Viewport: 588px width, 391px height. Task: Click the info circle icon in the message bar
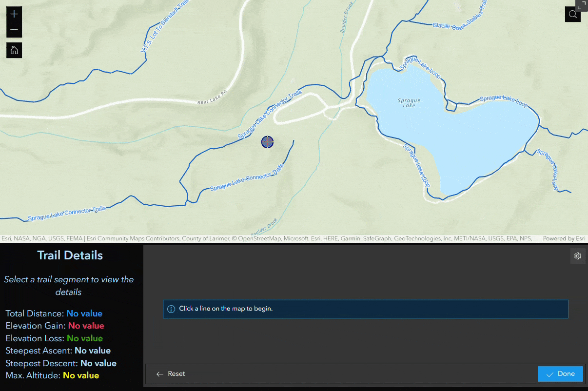tap(171, 309)
